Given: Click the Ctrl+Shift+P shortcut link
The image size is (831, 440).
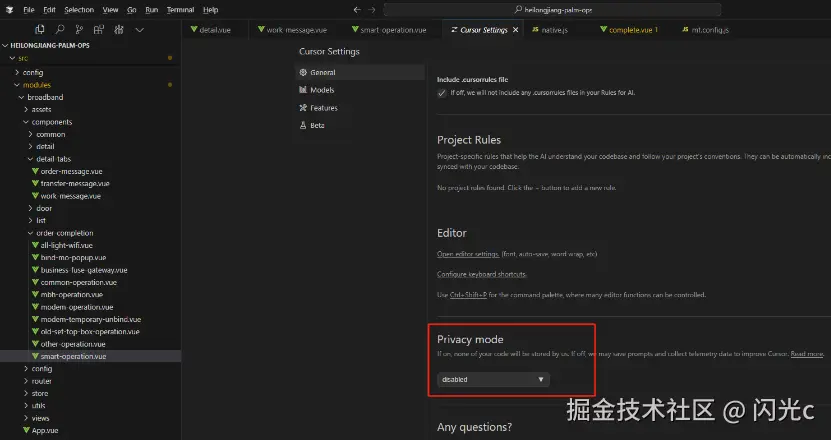Looking at the screenshot, I should click(468, 295).
